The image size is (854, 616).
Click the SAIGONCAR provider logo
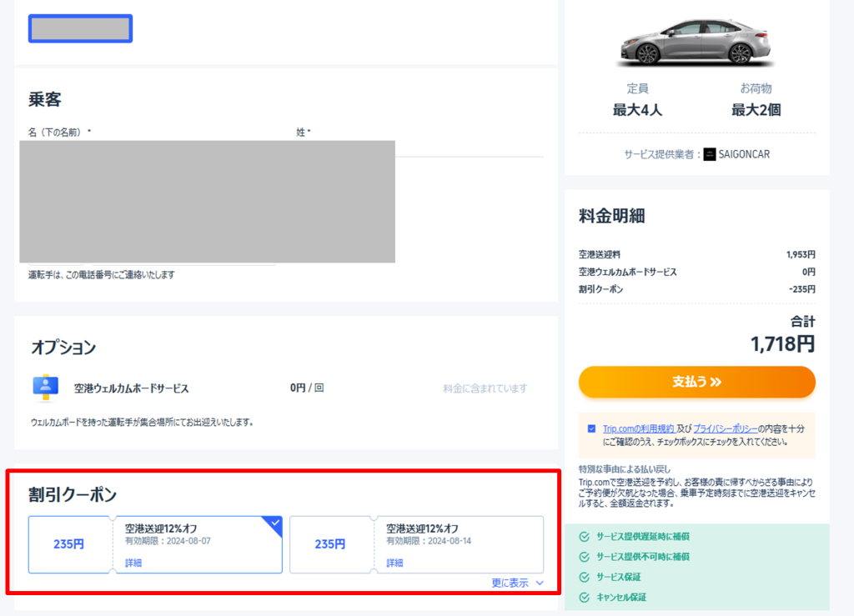710,154
